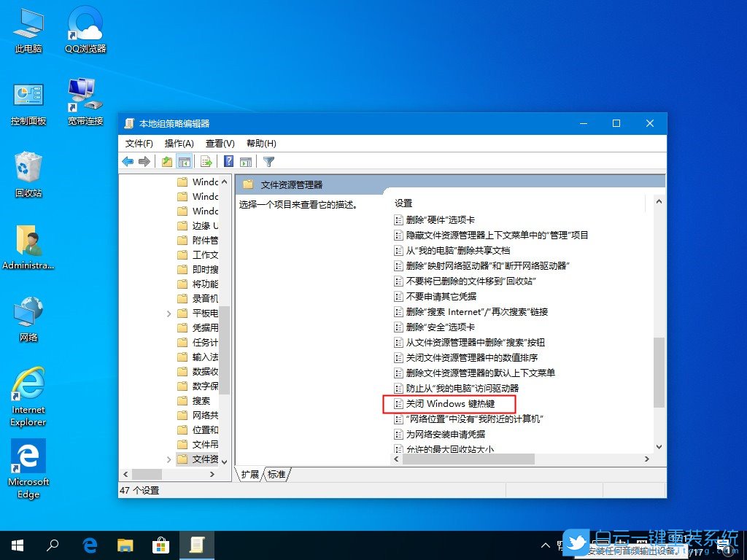Launch Microsoft Edge from the taskbar
The height and width of the screenshot is (560, 747).
[90, 545]
